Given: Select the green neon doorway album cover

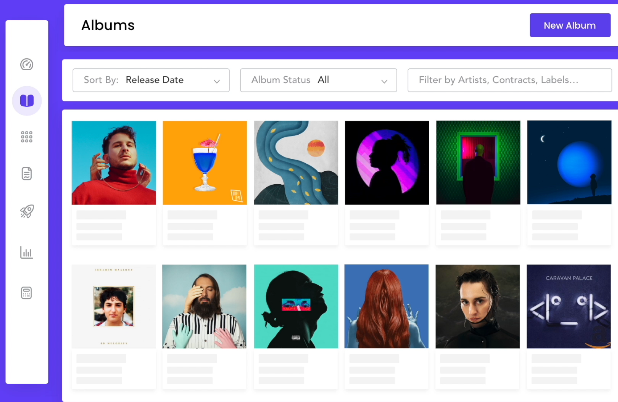Looking at the screenshot, I should (478, 163).
